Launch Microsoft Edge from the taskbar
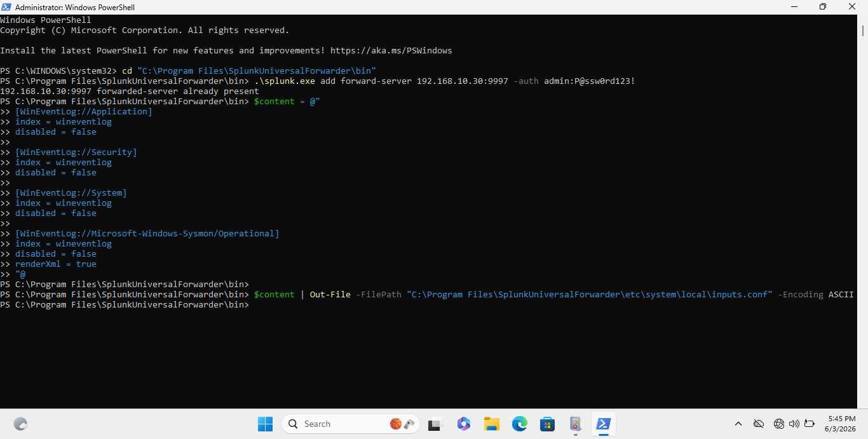This screenshot has height=439, width=868. (x=520, y=424)
